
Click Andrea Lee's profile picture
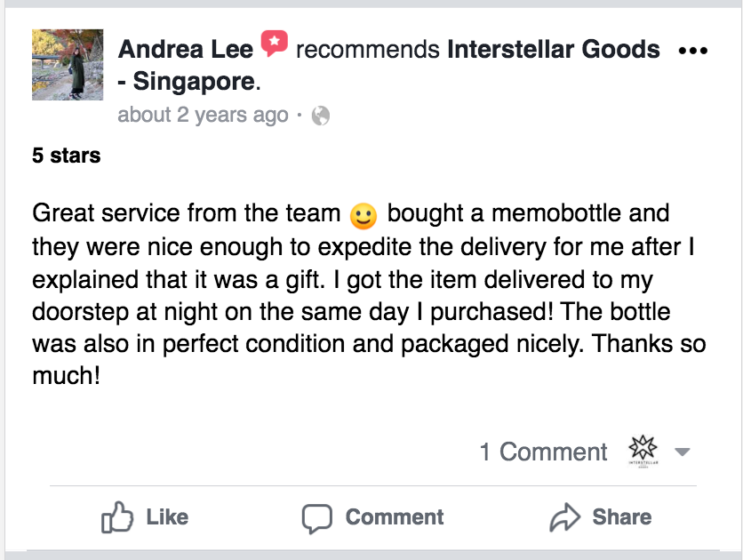[x=68, y=64]
